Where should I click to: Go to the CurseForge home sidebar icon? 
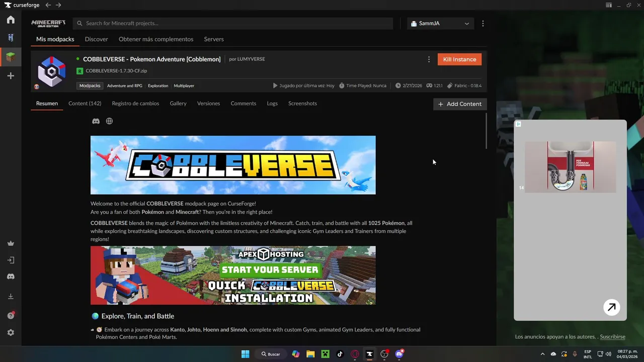coord(11,20)
